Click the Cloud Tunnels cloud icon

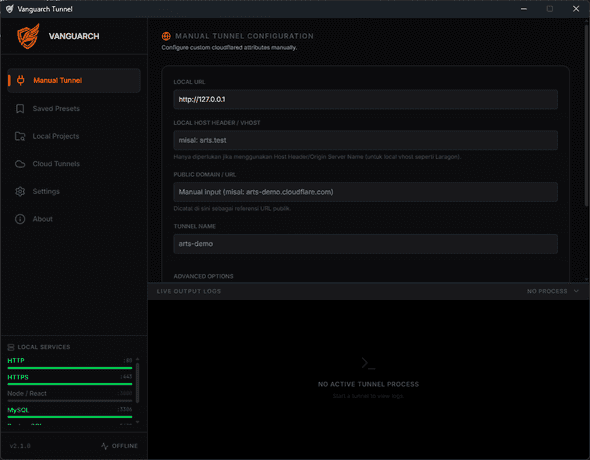(x=20, y=164)
